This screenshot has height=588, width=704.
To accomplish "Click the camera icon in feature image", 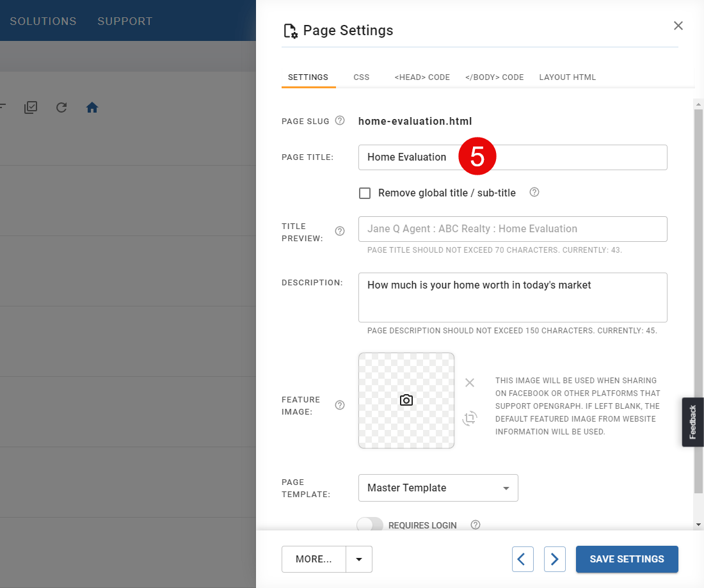I will pos(406,400).
